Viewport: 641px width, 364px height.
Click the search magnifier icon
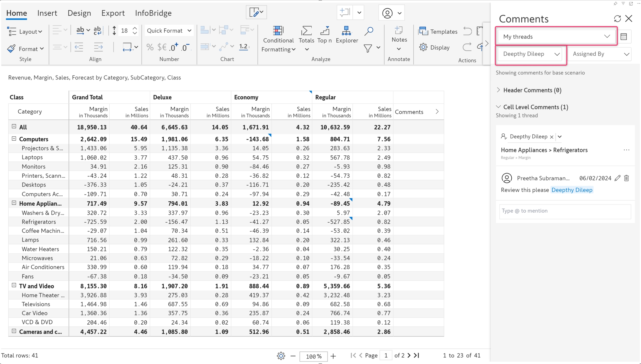369,31
